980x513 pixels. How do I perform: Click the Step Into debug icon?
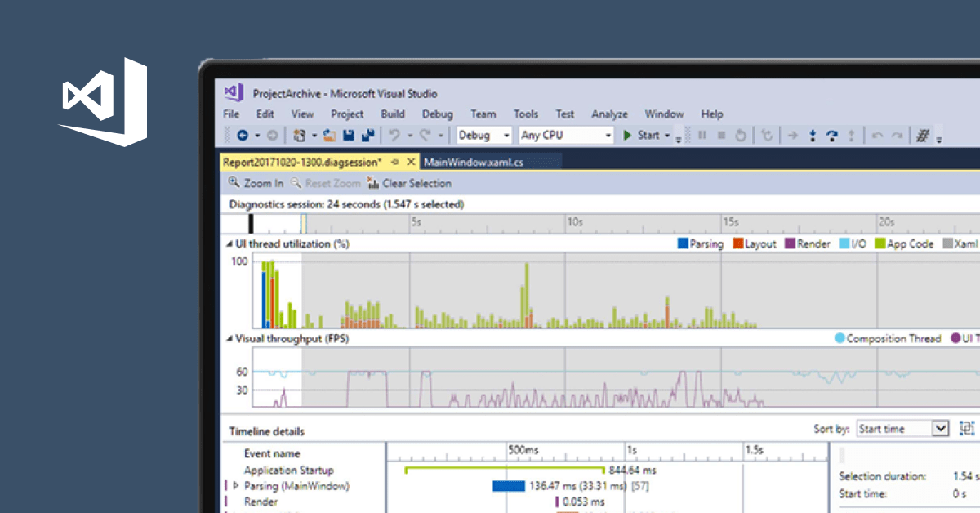coord(813,136)
